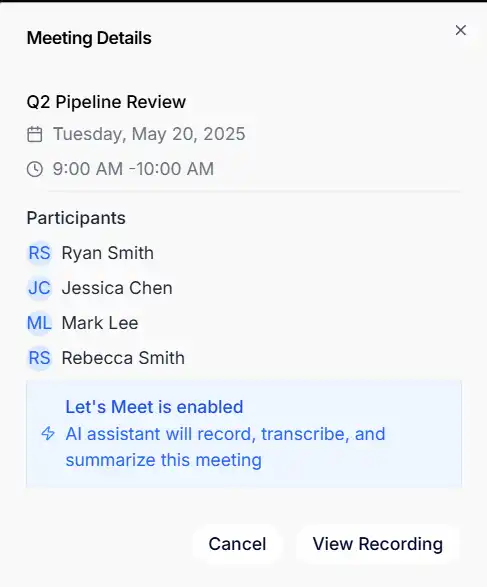The image size is (487, 587).
Task: Click the Participants section heading
Action: pyautogui.click(x=76, y=218)
